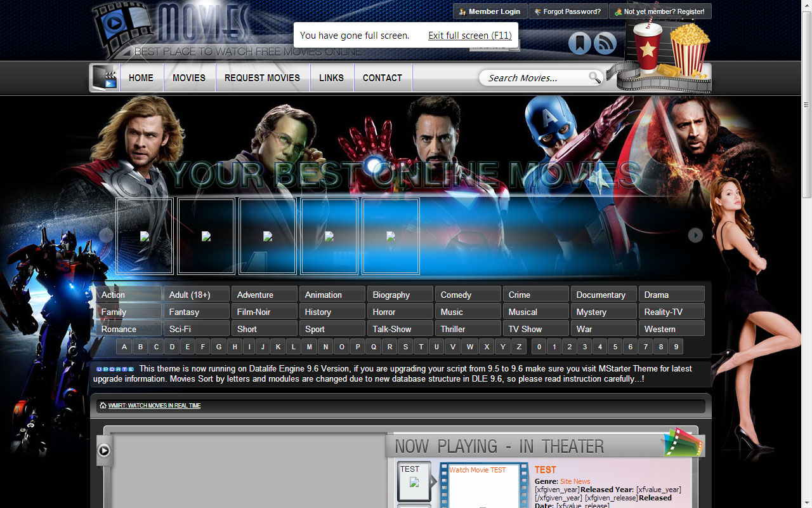812x508 pixels.
Task: Open the Biography genre
Action: pyautogui.click(x=400, y=295)
